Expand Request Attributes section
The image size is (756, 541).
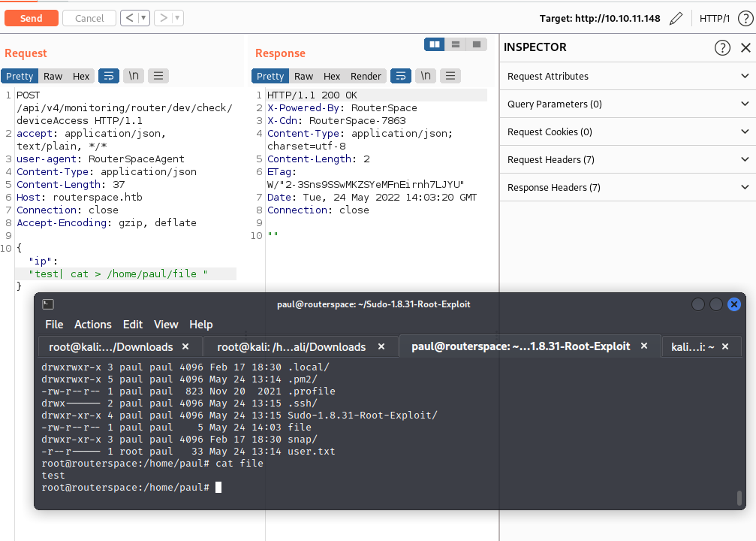point(628,76)
